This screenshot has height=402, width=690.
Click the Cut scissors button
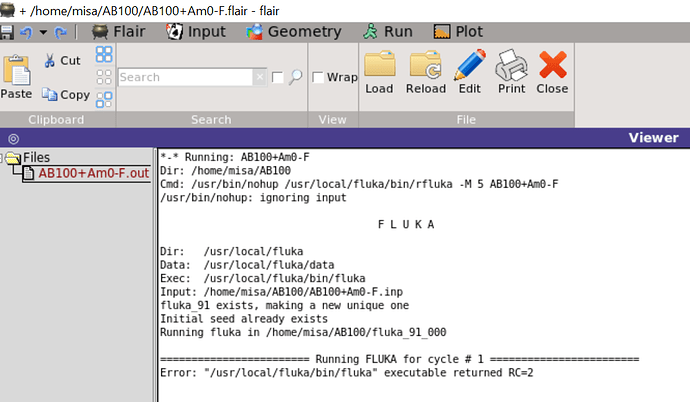pyautogui.click(x=62, y=60)
